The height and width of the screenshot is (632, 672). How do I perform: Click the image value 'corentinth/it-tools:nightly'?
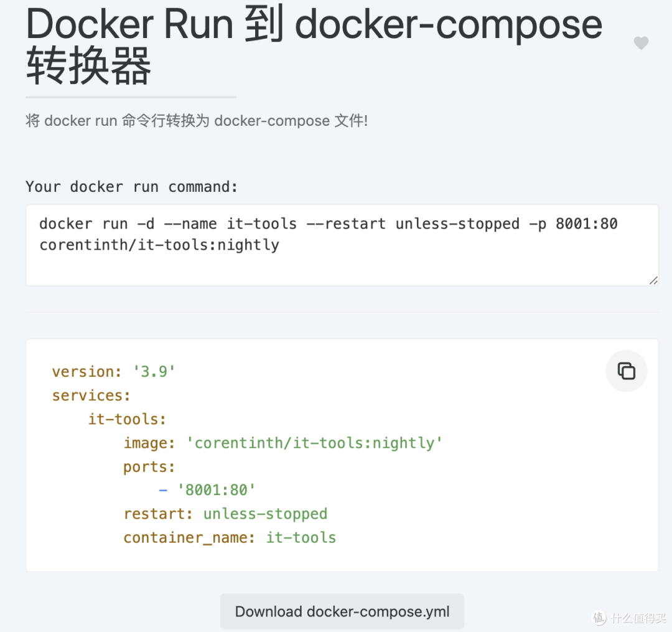click(314, 443)
